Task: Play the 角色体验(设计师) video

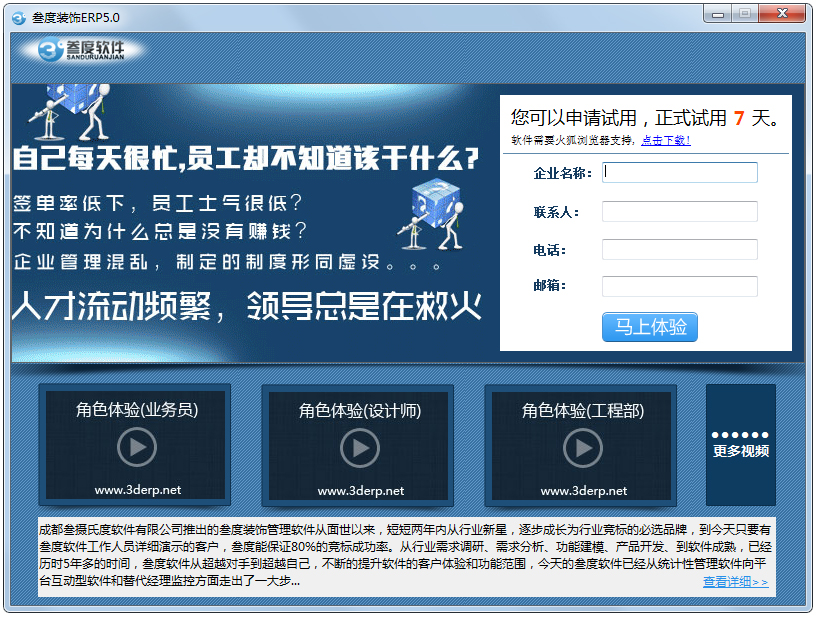Action: click(360, 447)
